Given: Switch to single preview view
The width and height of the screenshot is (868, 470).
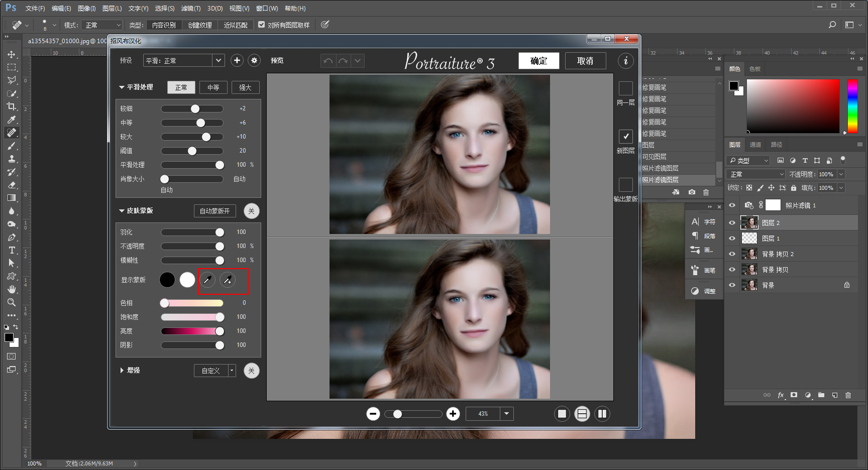Looking at the screenshot, I should click(x=562, y=414).
